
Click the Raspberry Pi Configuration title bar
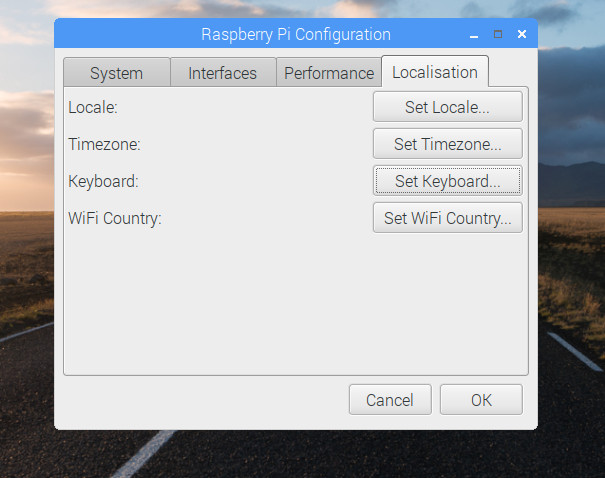click(x=296, y=34)
